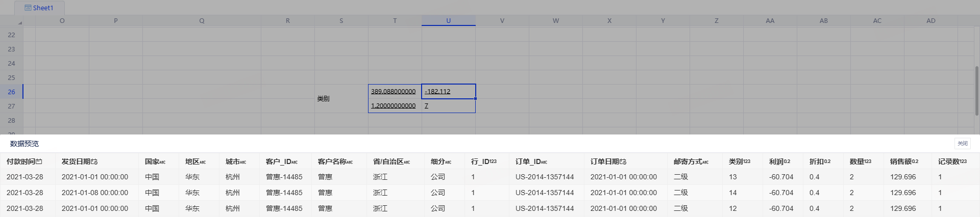Select column U header
This screenshot has height=217, width=980.
(x=448, y=21)
